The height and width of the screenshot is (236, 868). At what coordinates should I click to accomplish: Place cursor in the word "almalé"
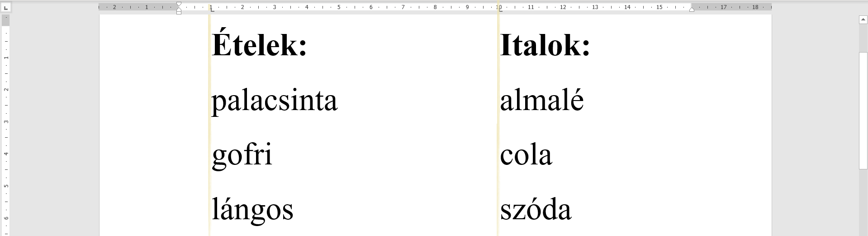click(x=541, y=101)
